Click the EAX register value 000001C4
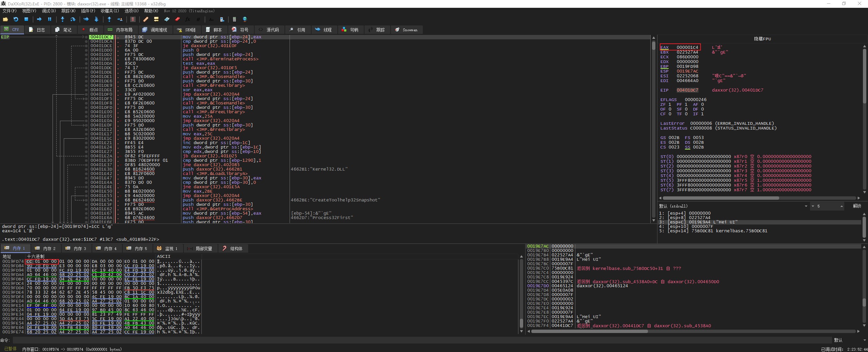Viewport: 868px width, 352px height. coord(687,47)
